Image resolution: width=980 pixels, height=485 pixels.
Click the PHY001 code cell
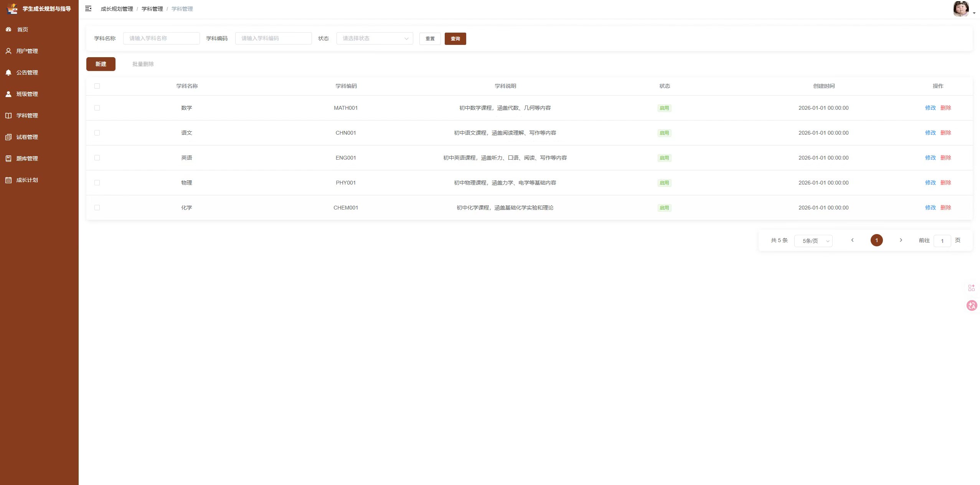[346, 183]
